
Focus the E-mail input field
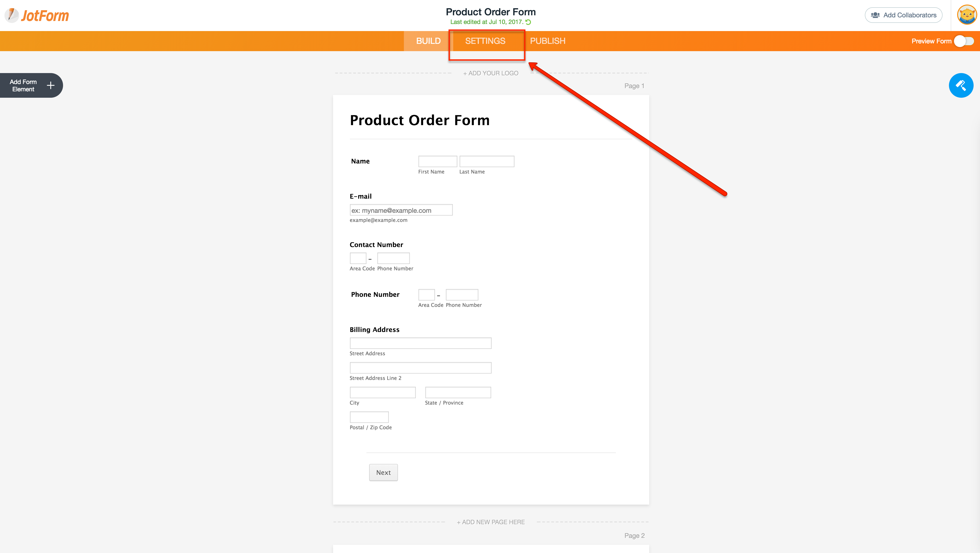[x=401, y=210]
